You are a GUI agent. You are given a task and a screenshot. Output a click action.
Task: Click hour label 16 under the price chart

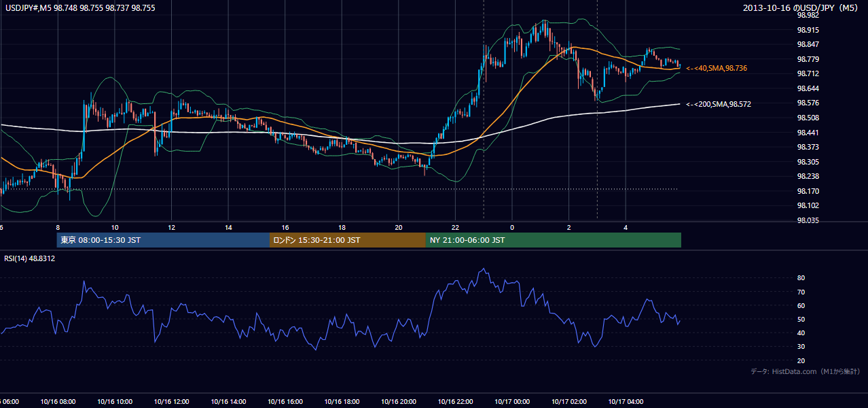[x=285, y=228]
